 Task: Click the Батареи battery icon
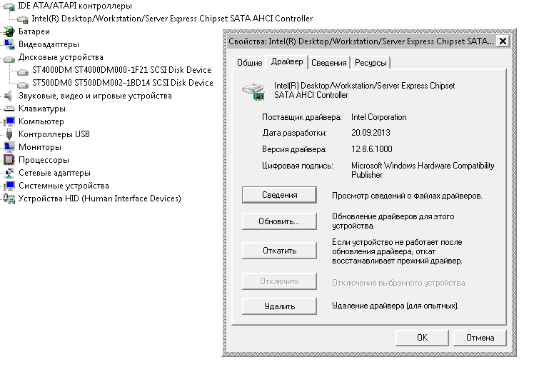[9, 32]
